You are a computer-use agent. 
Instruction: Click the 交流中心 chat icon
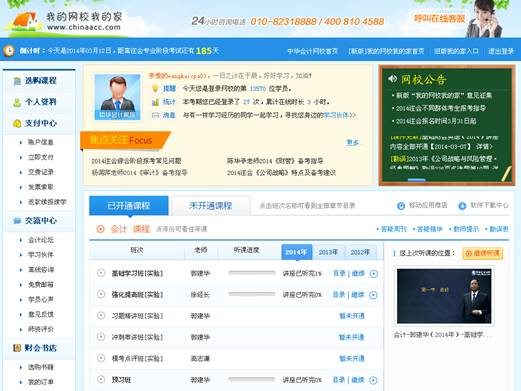click(17, 221)
